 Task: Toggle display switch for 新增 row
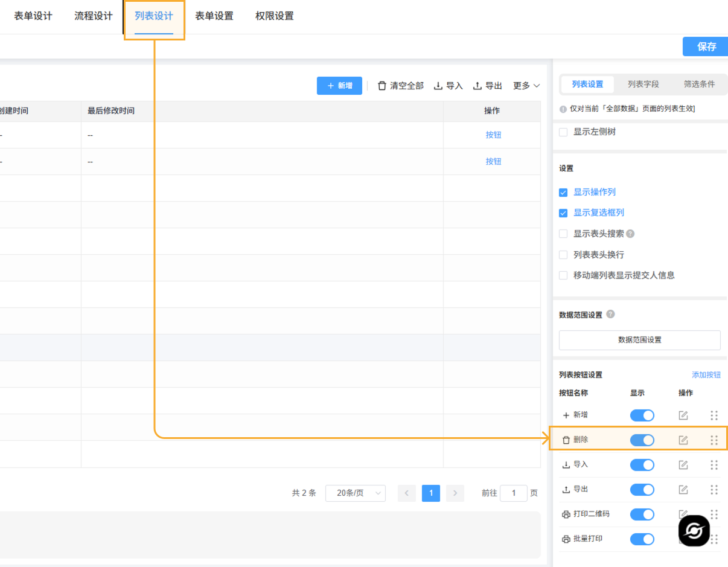[642, 415]
